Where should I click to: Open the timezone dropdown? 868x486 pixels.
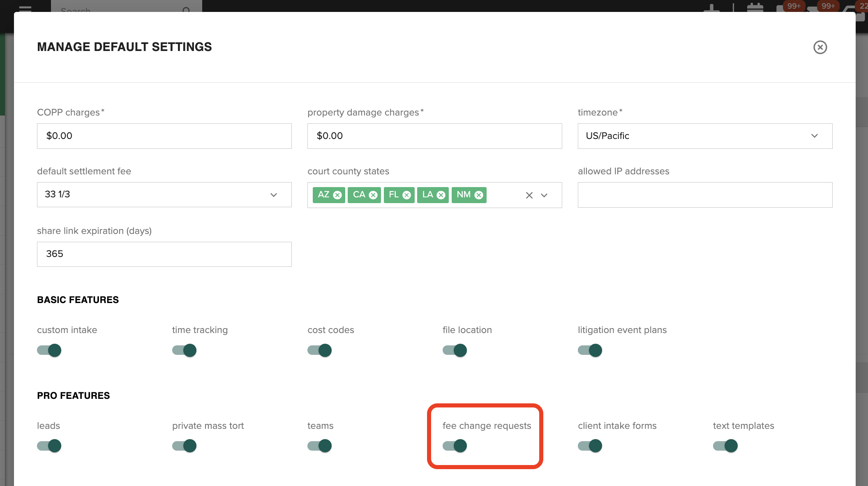point(705,136)
